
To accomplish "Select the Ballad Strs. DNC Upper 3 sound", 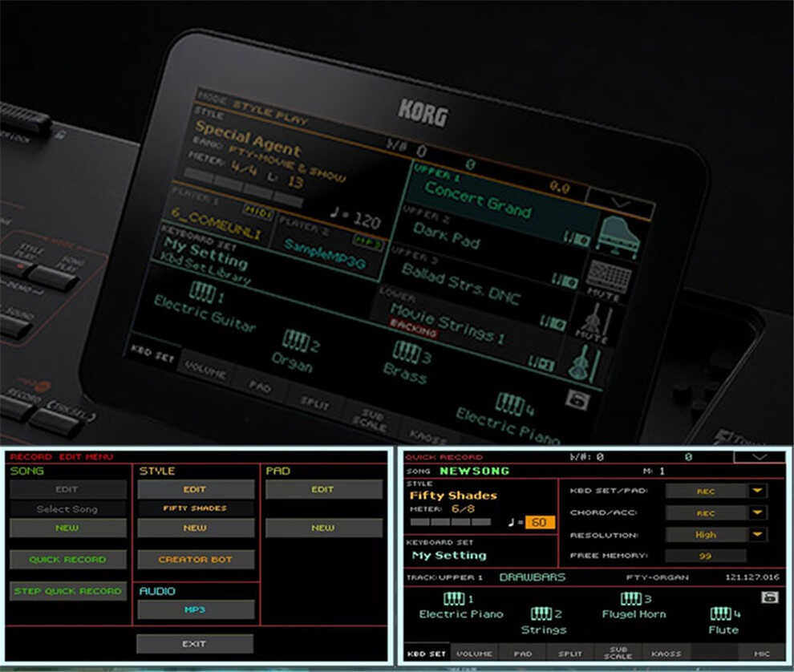I will (x=460, y=284).
